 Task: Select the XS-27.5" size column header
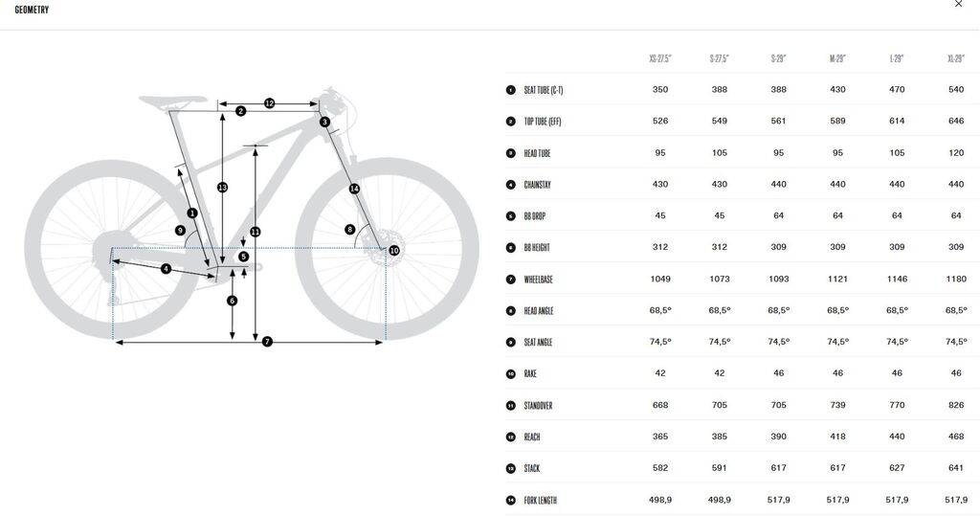(660, 59)
